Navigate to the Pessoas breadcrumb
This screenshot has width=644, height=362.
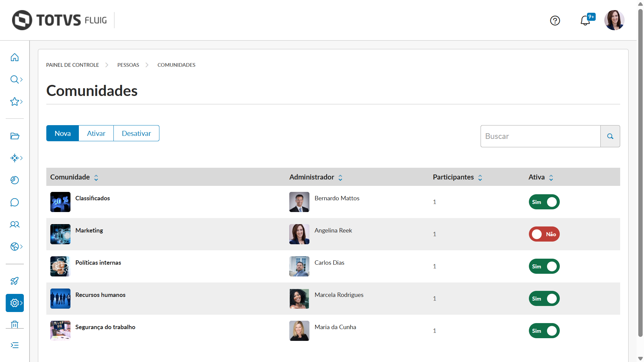(128, 65)
